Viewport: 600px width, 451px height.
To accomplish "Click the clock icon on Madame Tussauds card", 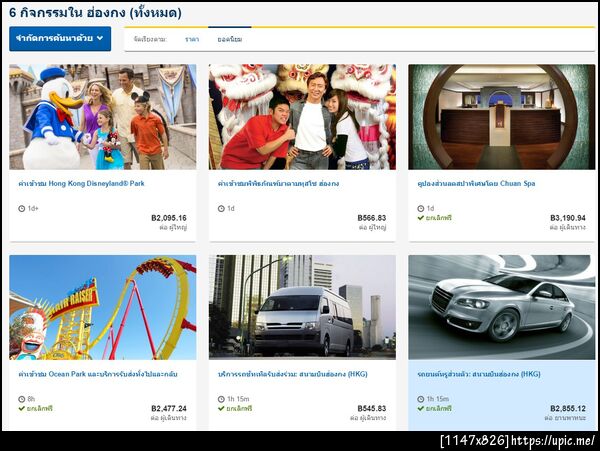I will point(221,208).
